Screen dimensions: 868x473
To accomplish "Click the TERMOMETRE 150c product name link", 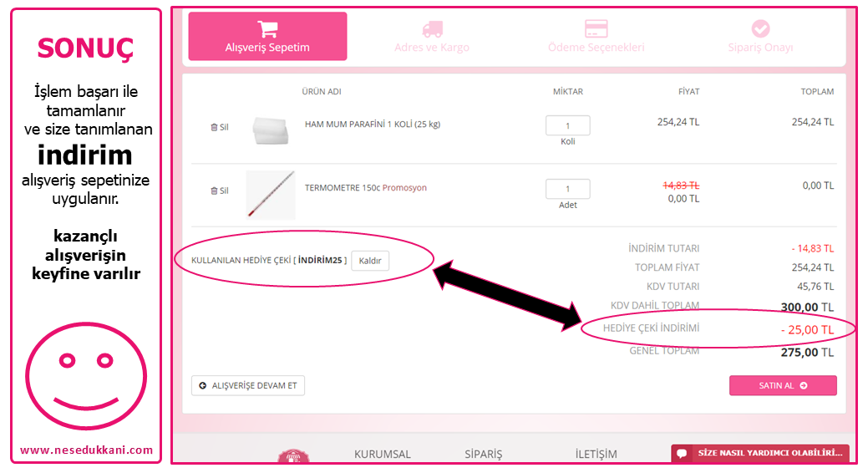I will pos(342,188).
